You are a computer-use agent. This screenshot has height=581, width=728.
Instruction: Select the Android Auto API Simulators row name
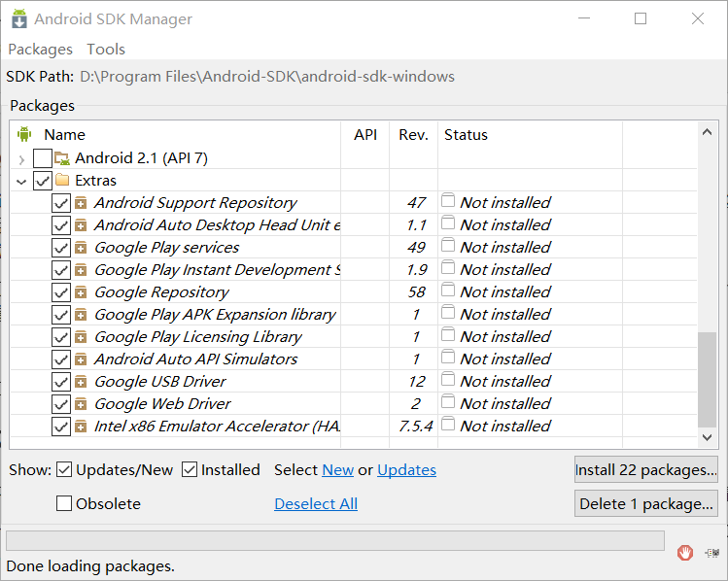coord(196,359)
